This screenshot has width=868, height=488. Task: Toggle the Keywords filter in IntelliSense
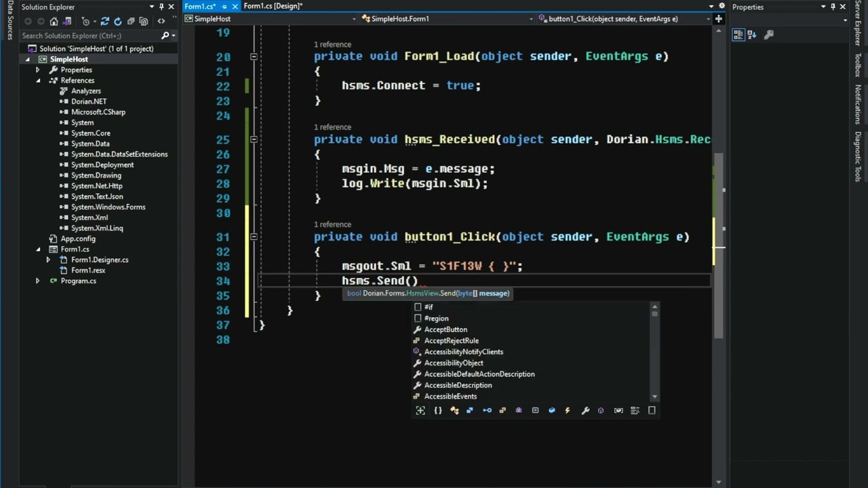click(635, 410)
